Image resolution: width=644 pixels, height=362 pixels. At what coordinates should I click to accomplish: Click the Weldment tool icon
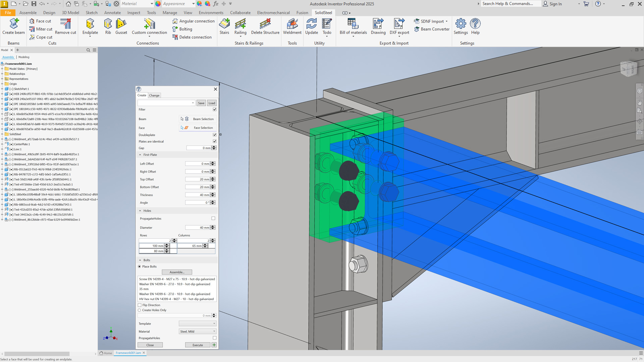[292, 24]
